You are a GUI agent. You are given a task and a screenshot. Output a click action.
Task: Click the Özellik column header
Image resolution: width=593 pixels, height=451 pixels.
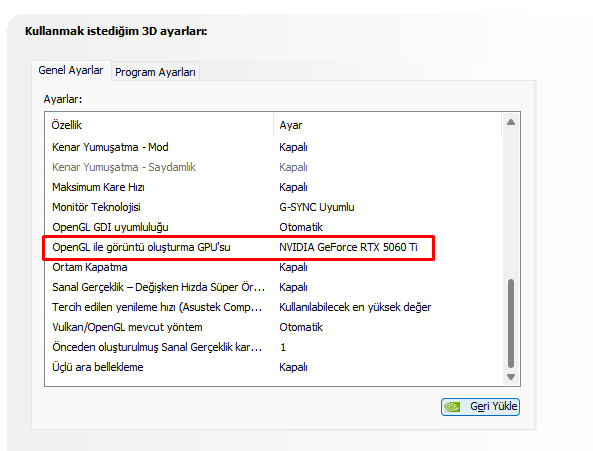pos(159,125)
